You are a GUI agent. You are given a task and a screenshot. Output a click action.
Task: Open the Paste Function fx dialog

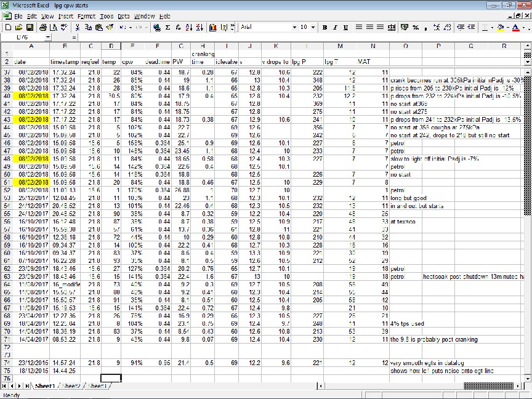point(178,28)
